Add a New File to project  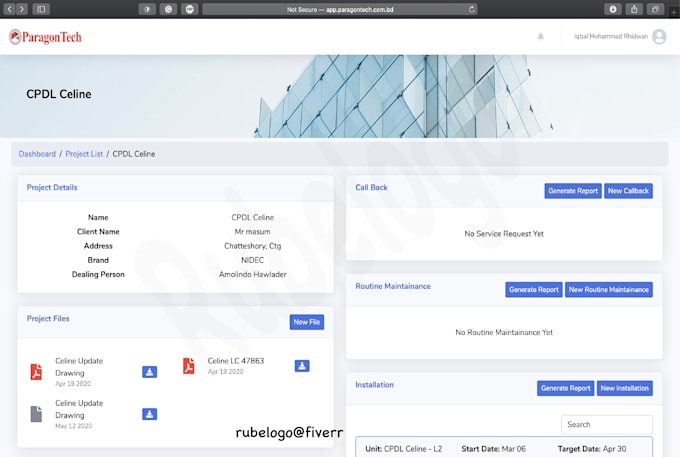(x=307, y=322)
